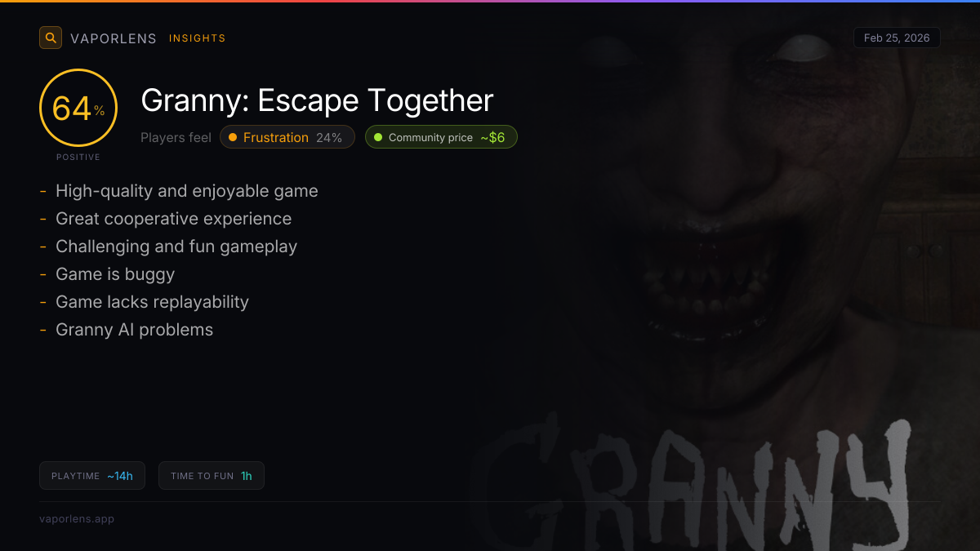The width and height of the screenshot is (980, 551).
Task: Click the green dot in Community price pill
Action: pos(378,137)
